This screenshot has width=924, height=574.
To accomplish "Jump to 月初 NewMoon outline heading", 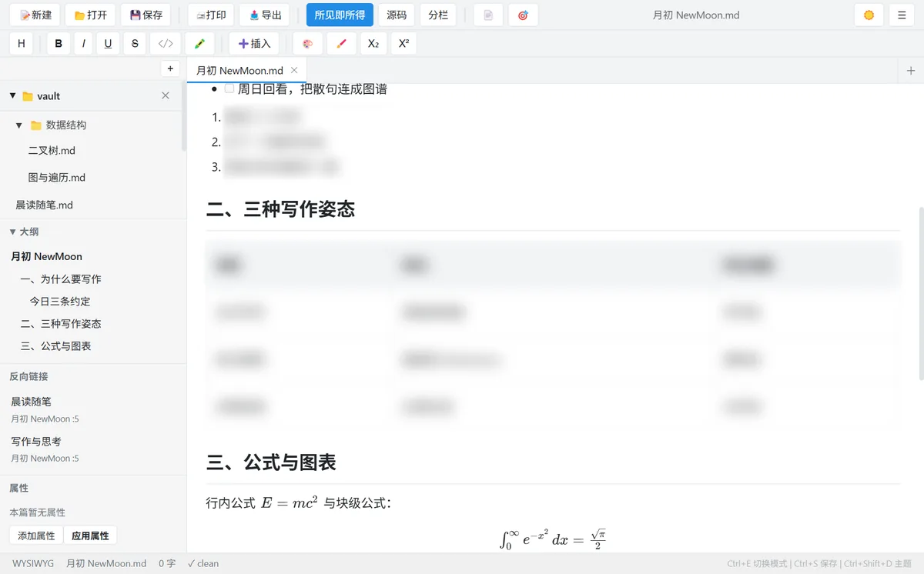I will coord(46,256).
